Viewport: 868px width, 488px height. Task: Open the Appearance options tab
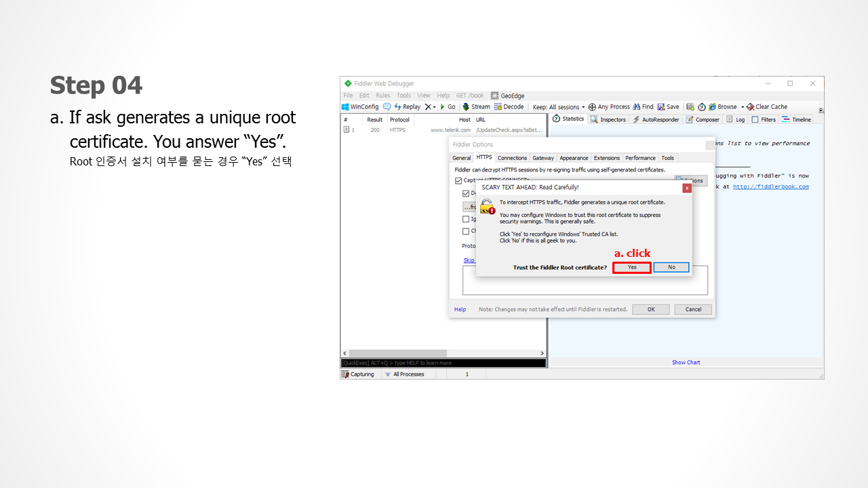[x=574, y=158]
